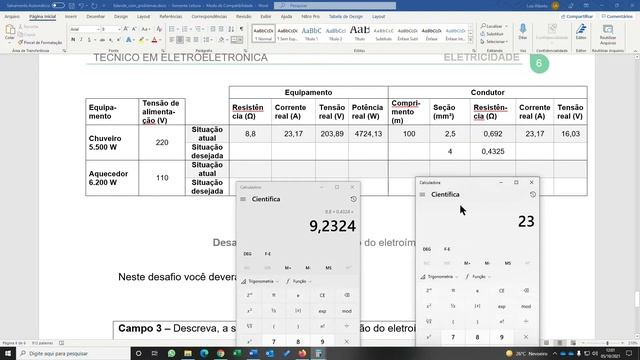Image resolution: width=640 pixels, height=360 pixels.
Task: Click the sort icon
Action: pyautogui.click(x=231, y=29)
